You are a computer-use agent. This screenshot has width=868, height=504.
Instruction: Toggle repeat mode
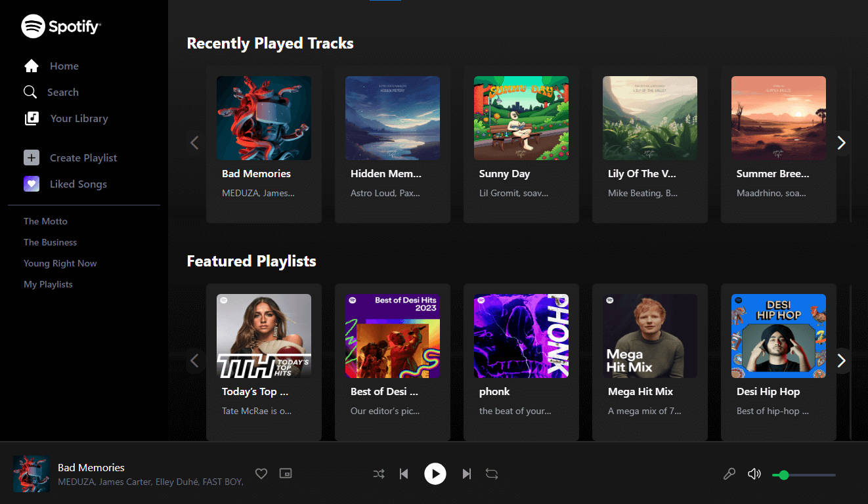pyautogui.click(x=492, y=473)
